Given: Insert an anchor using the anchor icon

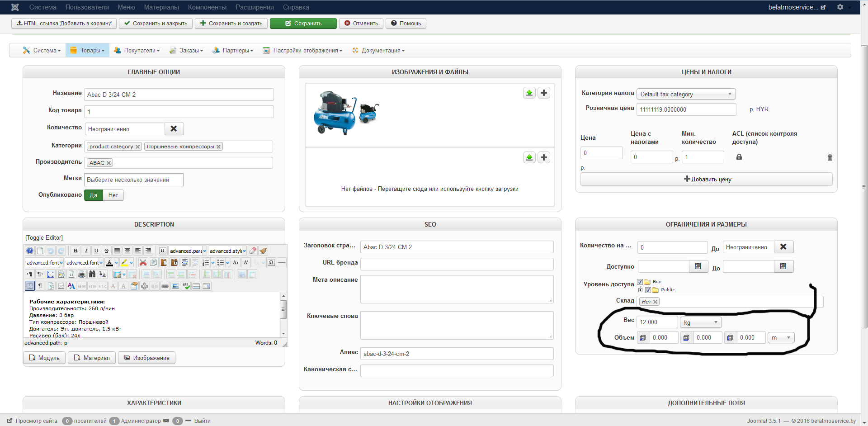Looking at the screenshot, I should coord(144,286).
